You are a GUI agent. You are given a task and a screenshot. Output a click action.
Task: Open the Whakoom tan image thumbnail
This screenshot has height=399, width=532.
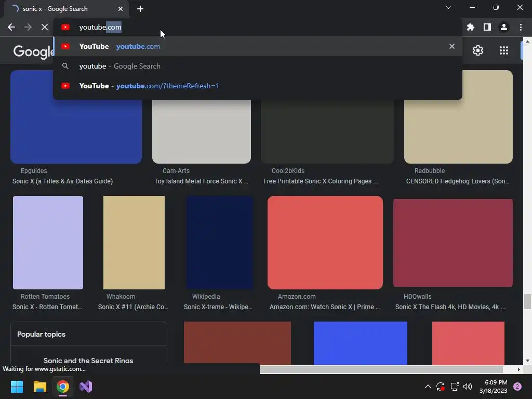tap(134, 243)
